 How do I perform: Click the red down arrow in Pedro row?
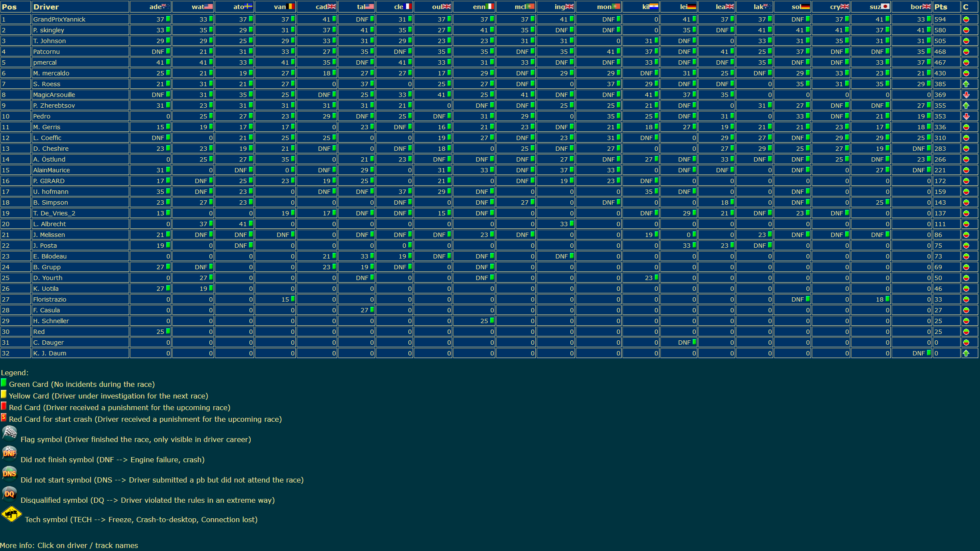[966, 116]
